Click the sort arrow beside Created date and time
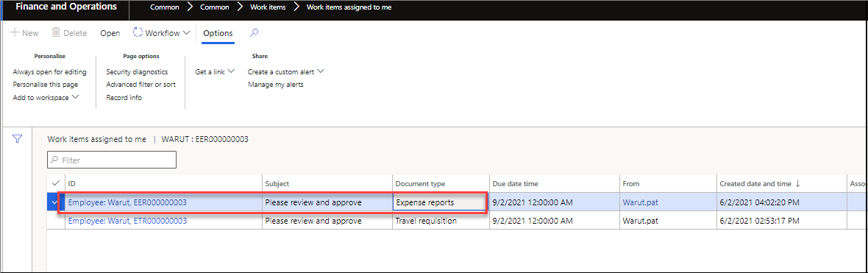This screenshot has width=868, height=273. pyautogui.click(x=797, y=183)
